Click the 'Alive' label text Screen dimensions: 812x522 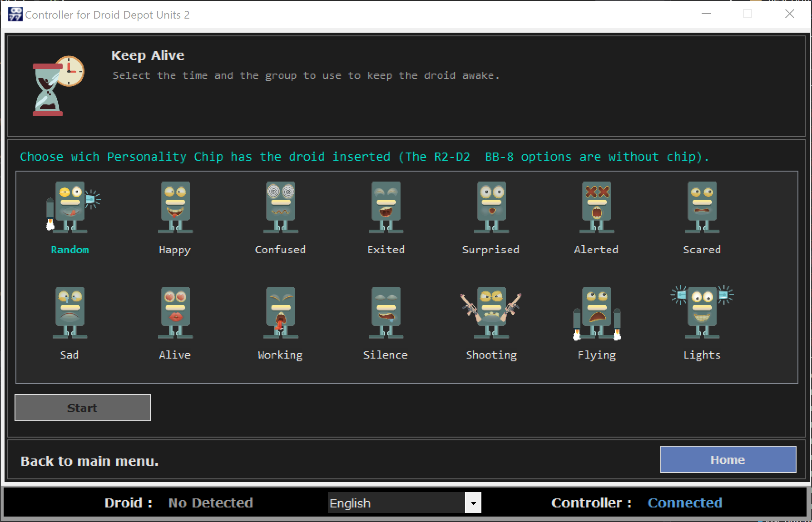tap(175, 355)
